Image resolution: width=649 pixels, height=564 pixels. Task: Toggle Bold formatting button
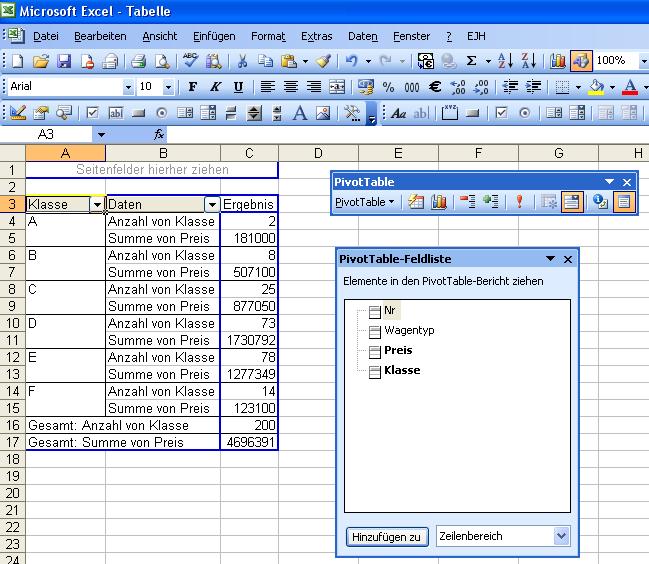point(193,87)
